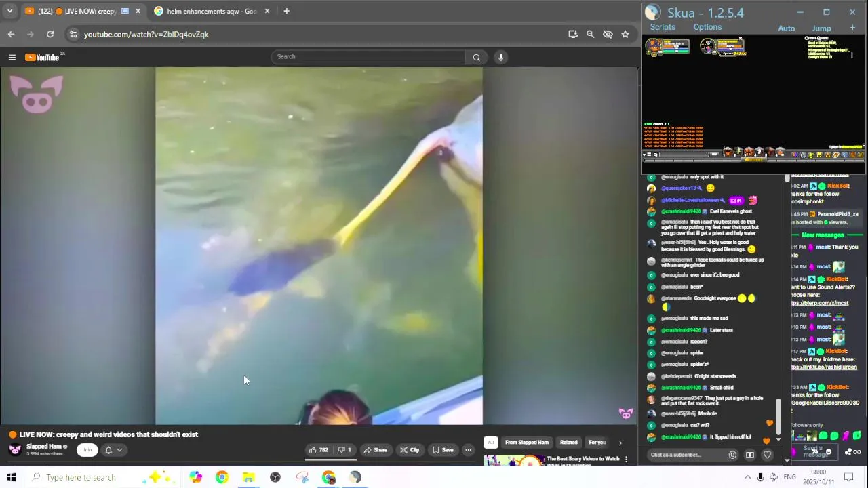The height and width of the screenshot is (488, 868).
Task: Open the Windows notification center icon
Action: (x=848, y=477)
